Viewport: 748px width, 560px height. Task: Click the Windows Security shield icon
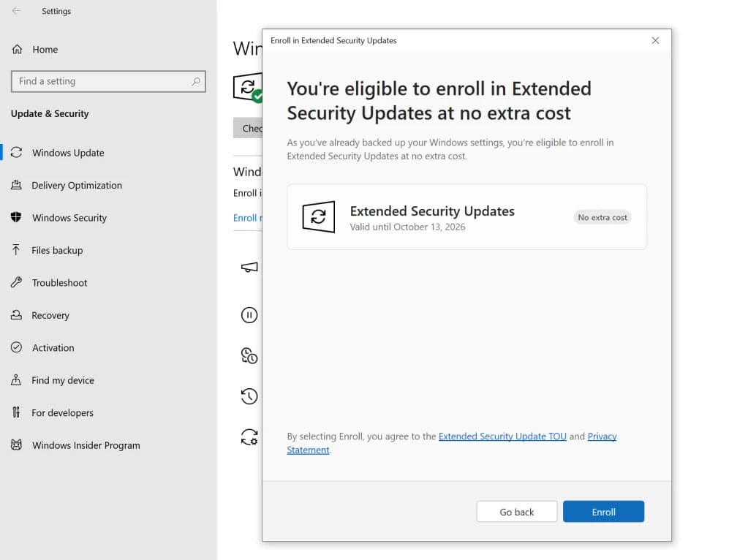click(16, 218)
